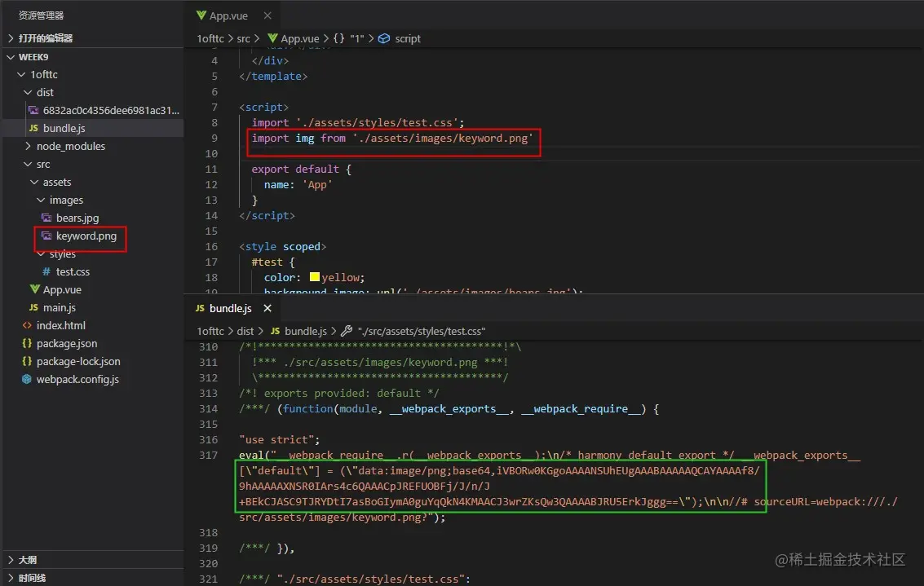
Task: Click the yellow color swatch on line 18
Action: point(315,277)
